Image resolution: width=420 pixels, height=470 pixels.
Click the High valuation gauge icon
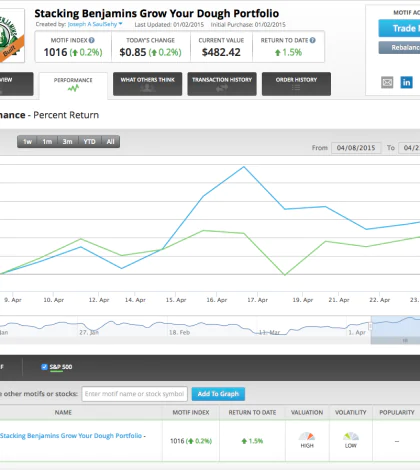pyautogui.click(x=307, y=436)
